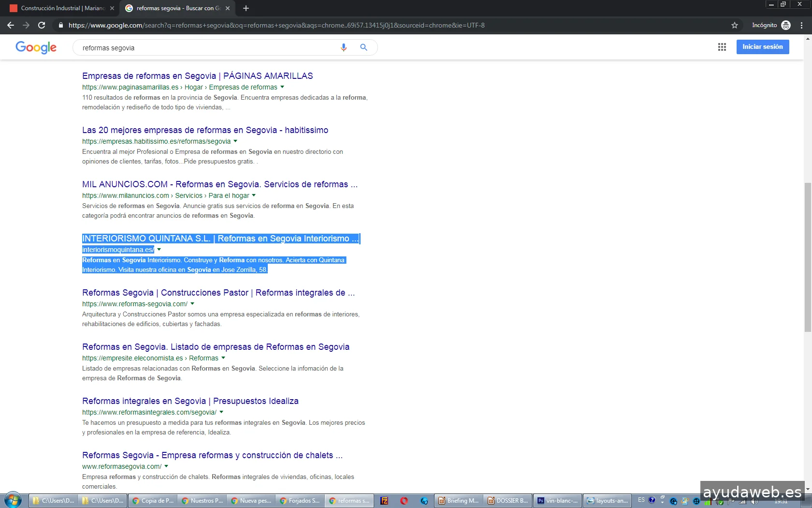Bookmark this page with the star icon
812x508 pixels.
pyautogui.click(x=734, y=25)
